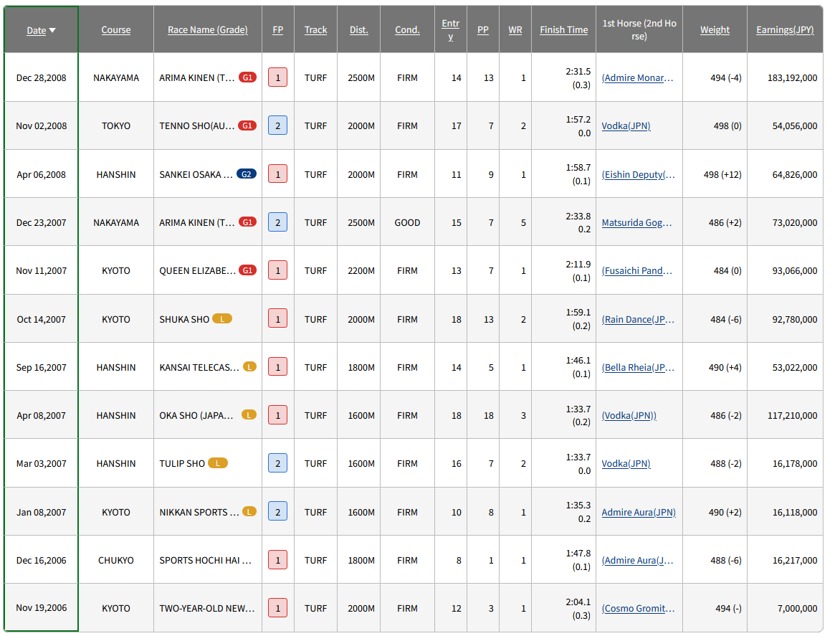Sort by FP column header
Screen dimensions: 840x636
pos(277,30)
